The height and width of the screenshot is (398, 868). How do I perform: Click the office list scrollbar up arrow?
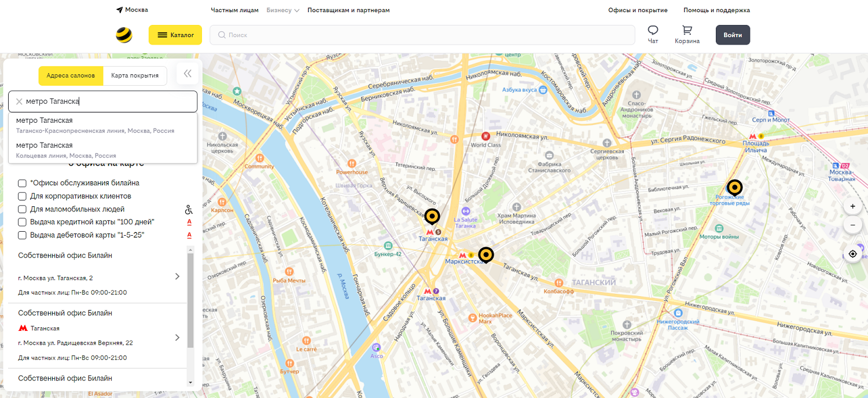tap(190, 249)
